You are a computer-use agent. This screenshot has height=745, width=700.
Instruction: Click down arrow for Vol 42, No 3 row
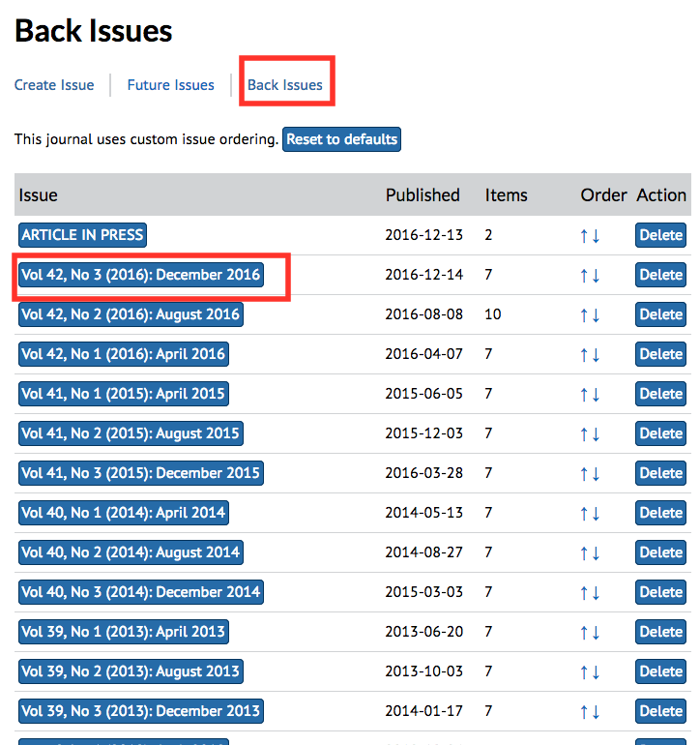pos(597,275)
